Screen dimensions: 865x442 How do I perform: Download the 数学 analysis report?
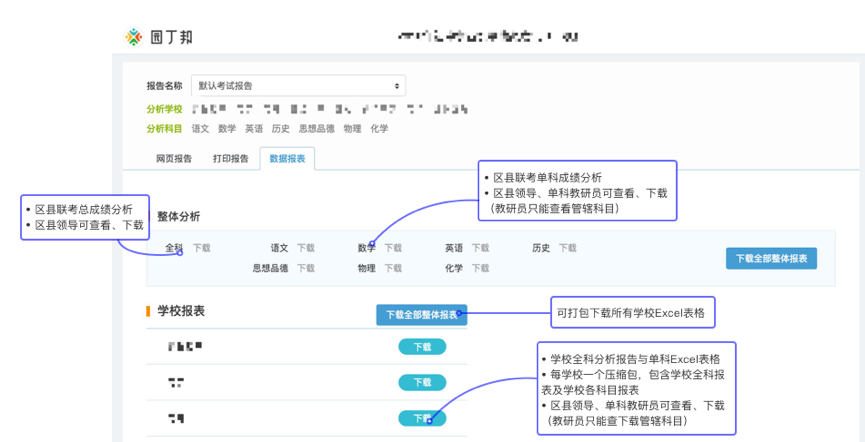[393, 248]
